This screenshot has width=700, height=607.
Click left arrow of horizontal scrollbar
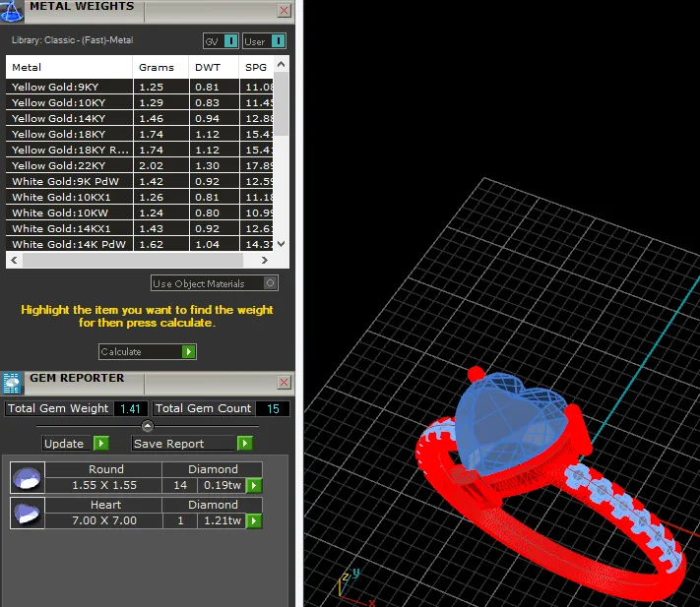[x=15, y=260]
